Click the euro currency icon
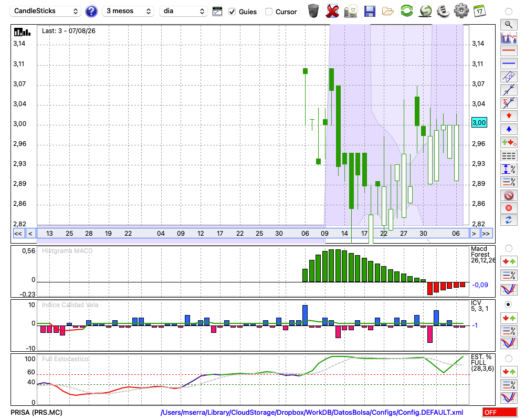This screenshot has width=525, height=420. 443,11
